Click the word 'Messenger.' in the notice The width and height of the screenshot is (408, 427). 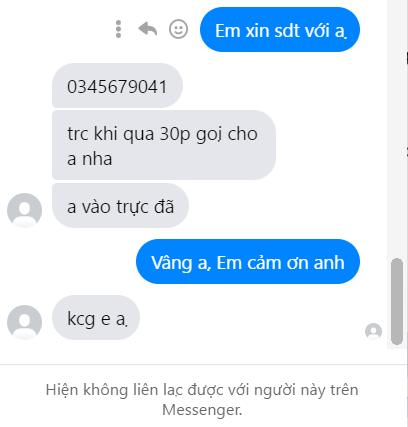(x=202, y=410)
